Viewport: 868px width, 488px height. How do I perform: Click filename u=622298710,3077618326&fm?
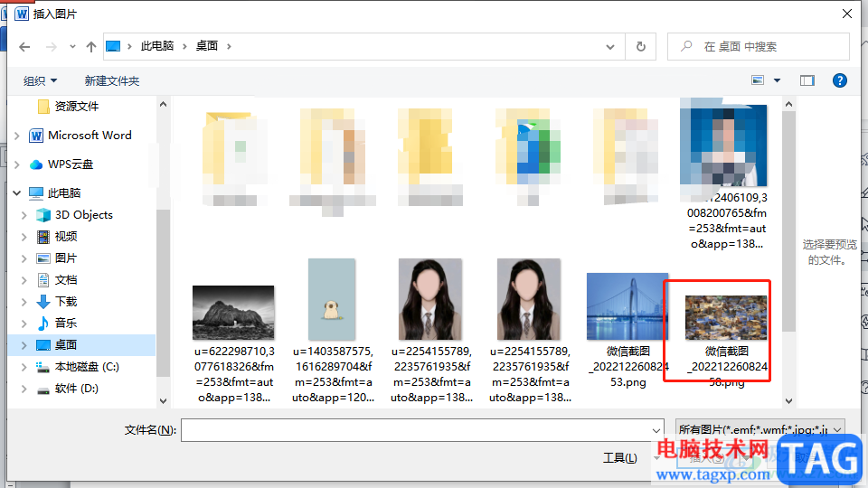click(x=233, y=374)
